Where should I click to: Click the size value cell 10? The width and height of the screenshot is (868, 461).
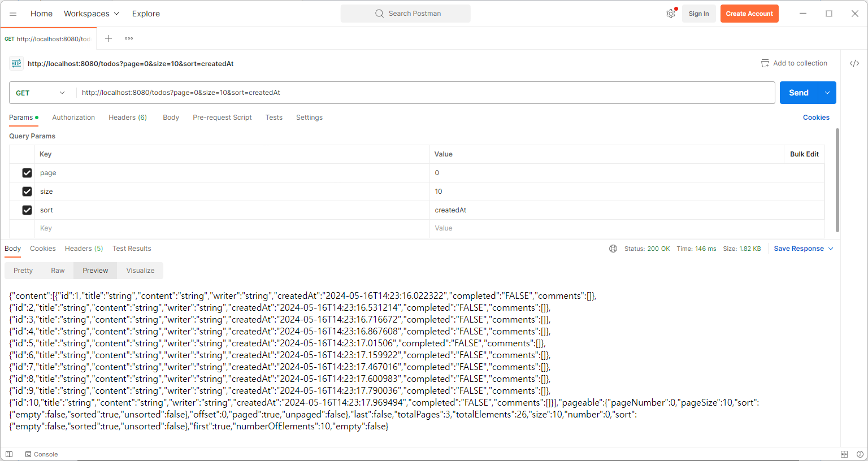(x=627, y=192)
